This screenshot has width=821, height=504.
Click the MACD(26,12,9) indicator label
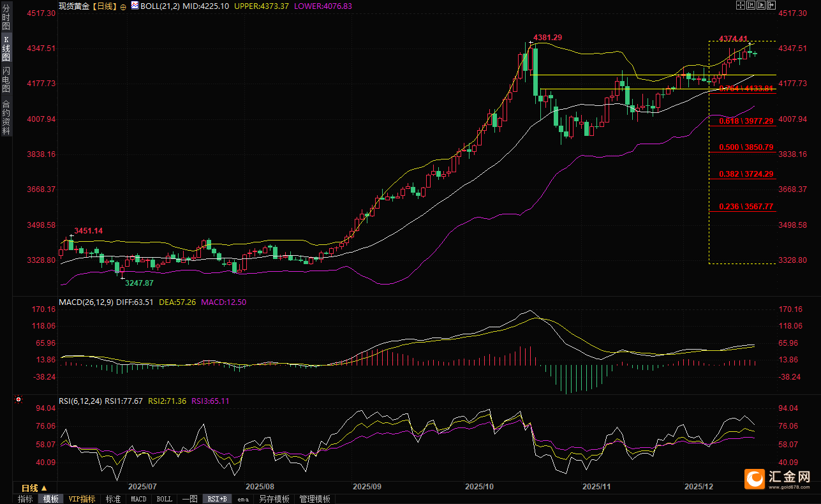click(86, 302)
